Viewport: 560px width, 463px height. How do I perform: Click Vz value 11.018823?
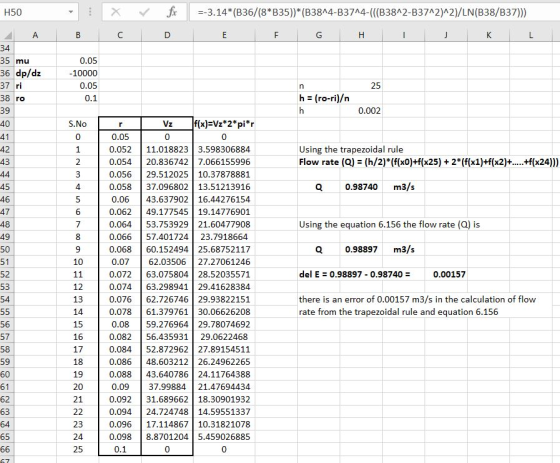click(167, 149)
